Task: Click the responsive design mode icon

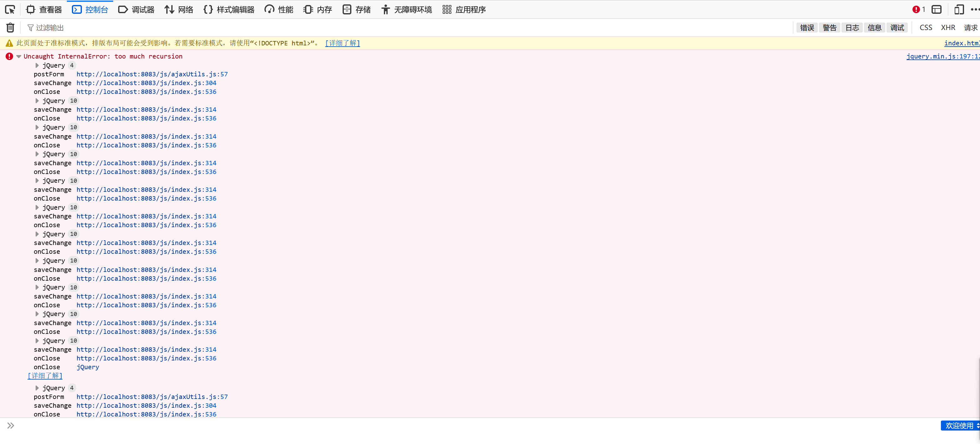Action: 959,9
